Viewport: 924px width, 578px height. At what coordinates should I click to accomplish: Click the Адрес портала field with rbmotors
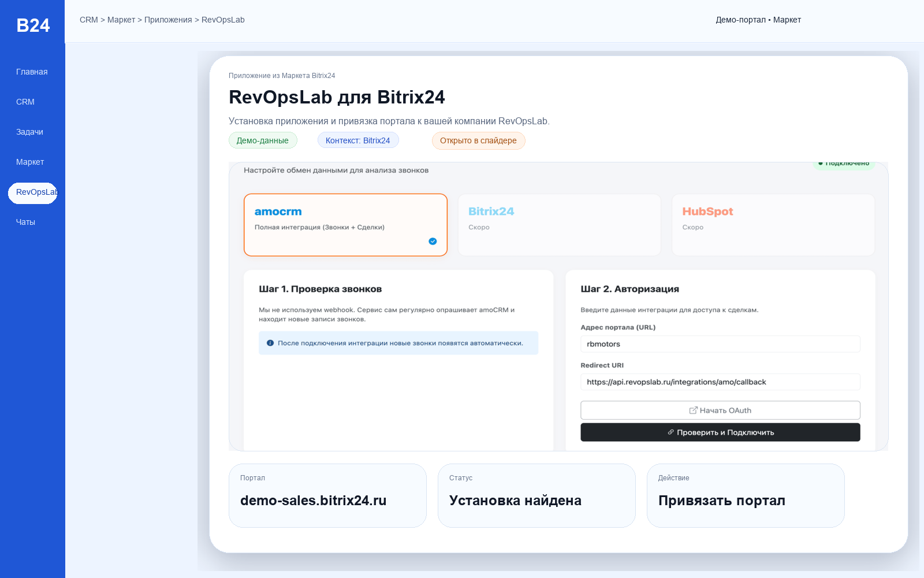pyautogui.click(x=720, y=344)
